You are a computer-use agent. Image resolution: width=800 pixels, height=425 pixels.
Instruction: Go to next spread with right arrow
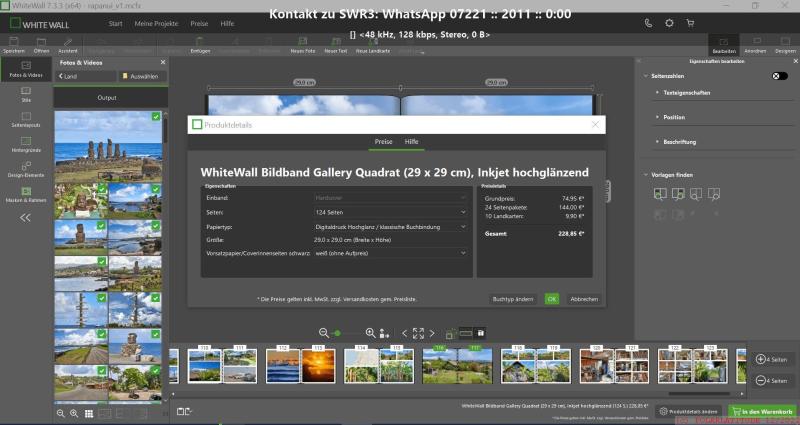pyautogui.click(x=432, y=333)
